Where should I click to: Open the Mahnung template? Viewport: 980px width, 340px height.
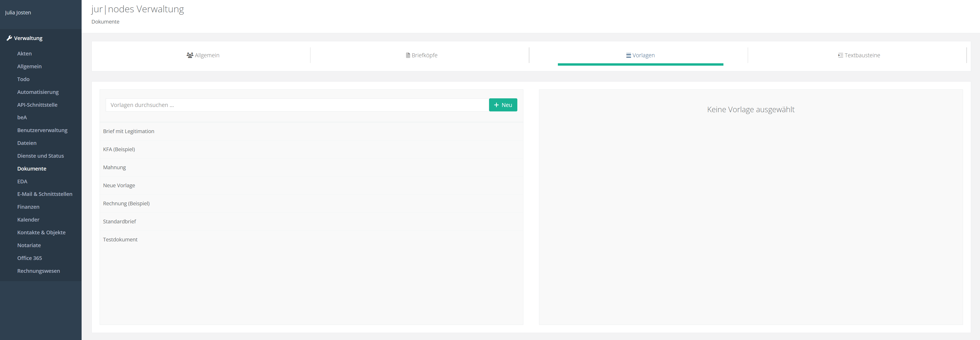114,167
